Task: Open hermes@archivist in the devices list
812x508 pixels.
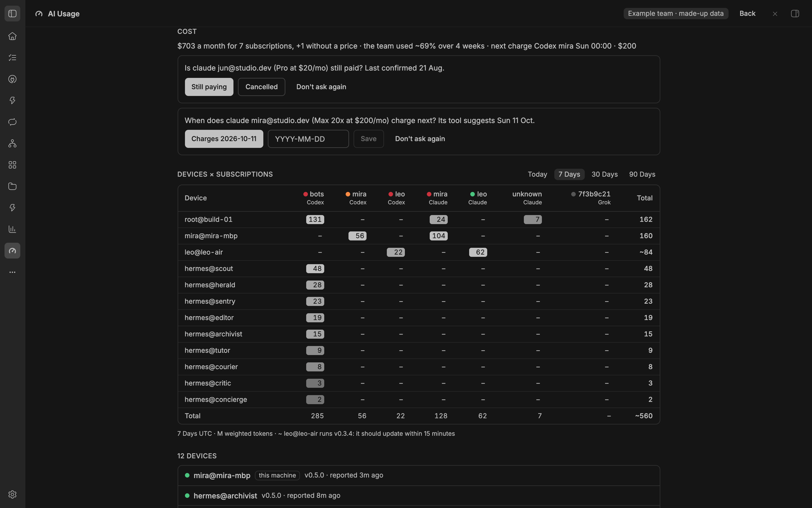Action: (x=419, y=496)
